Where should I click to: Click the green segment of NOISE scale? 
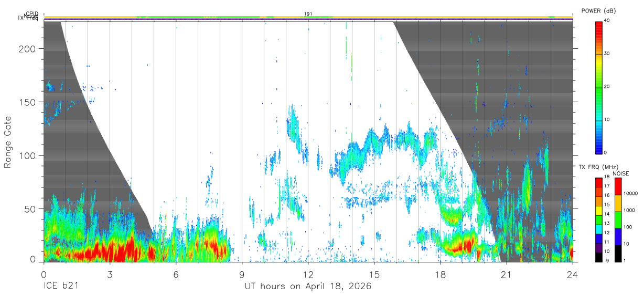[x=618, y=220]
